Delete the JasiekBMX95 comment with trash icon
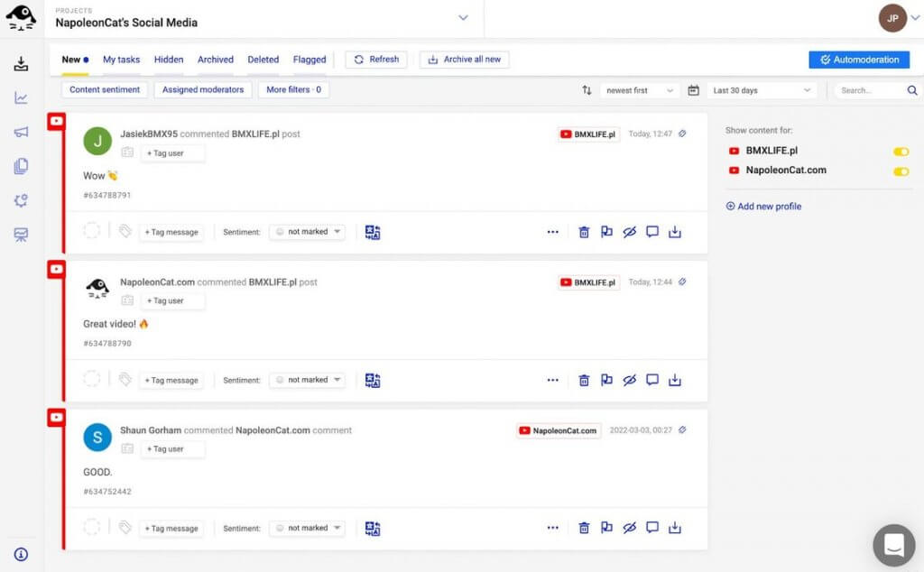 pyautogui.click(x=584, y=232)
